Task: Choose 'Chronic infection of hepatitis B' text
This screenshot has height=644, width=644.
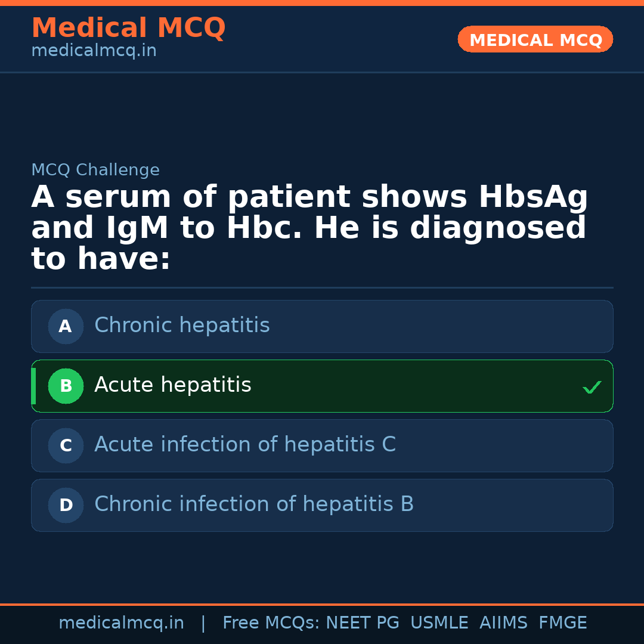Action: point(254,504)
